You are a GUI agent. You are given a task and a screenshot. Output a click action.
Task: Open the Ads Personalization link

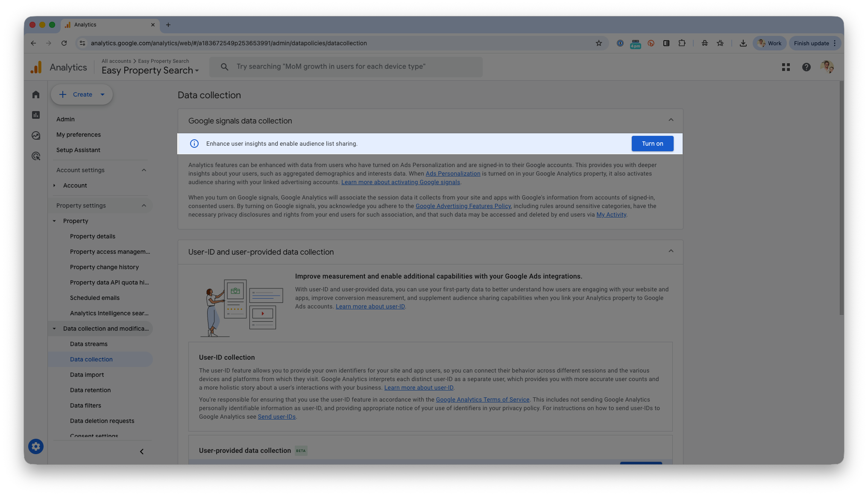pos(453,173)
